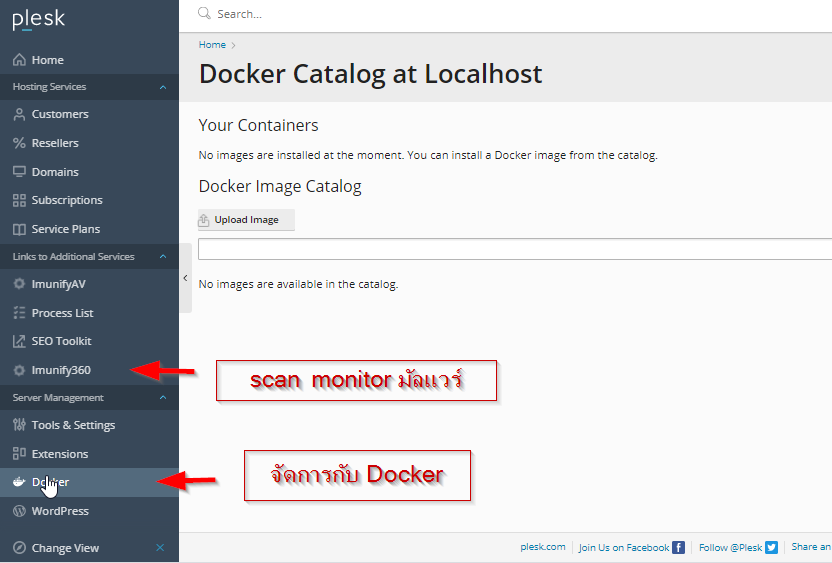832x563 pixels.
Task: Click the Docker Catalog at Localhost heading
Action: 370,74
